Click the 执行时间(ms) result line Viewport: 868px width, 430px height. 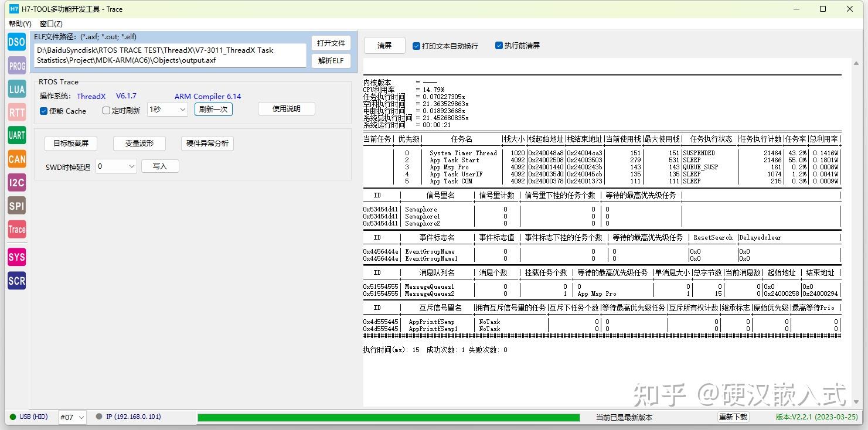point(435,350)
